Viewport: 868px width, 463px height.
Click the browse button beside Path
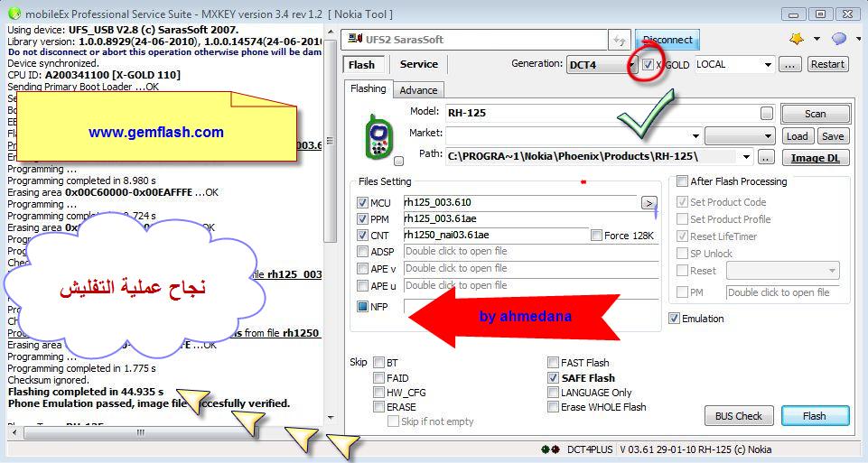(x=765, y=158)
